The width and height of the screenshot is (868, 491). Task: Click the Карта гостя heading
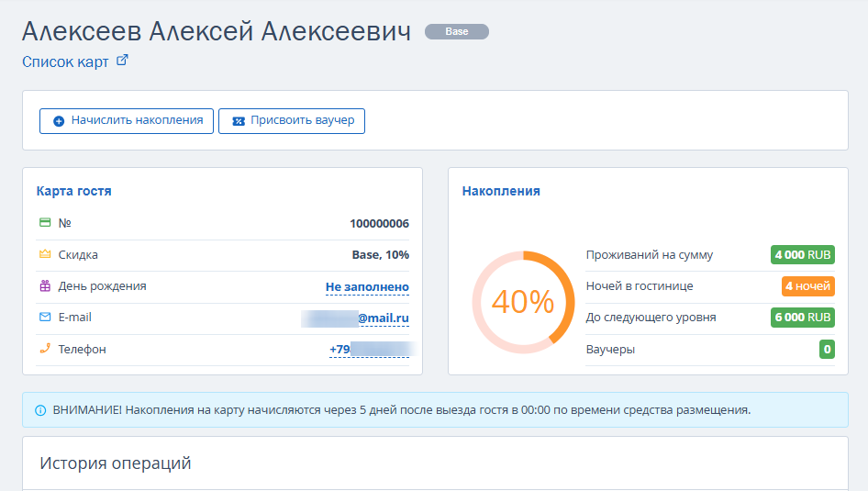click(x=74, y=191)
